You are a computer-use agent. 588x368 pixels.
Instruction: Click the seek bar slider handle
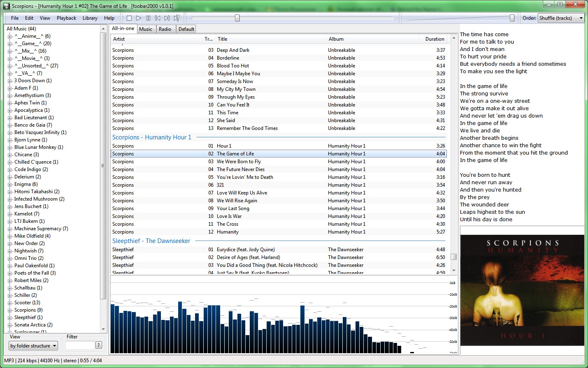237,18
